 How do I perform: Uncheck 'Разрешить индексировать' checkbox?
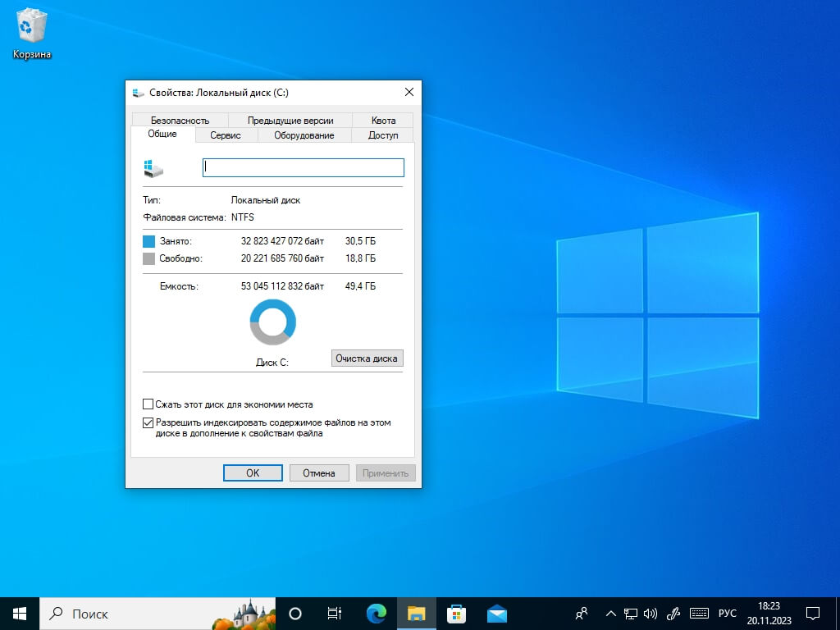tap(148, 423)
